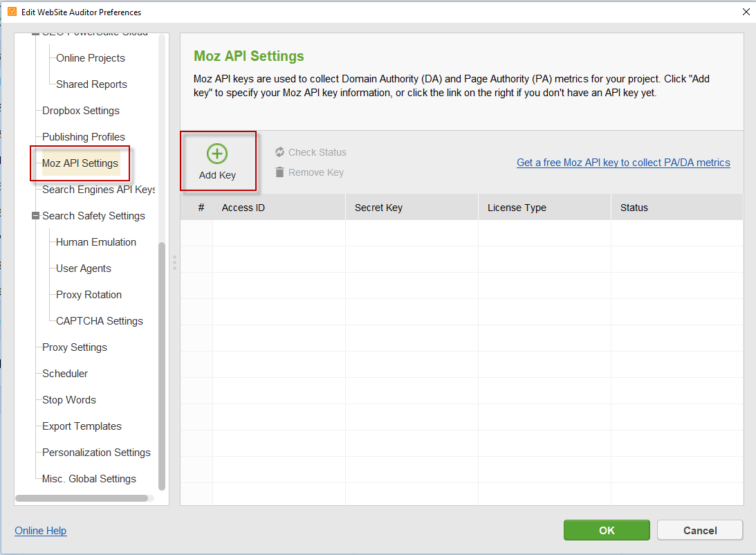Go to Misc. Global Settings
The image size is (756, 555).
pos(89,479)
